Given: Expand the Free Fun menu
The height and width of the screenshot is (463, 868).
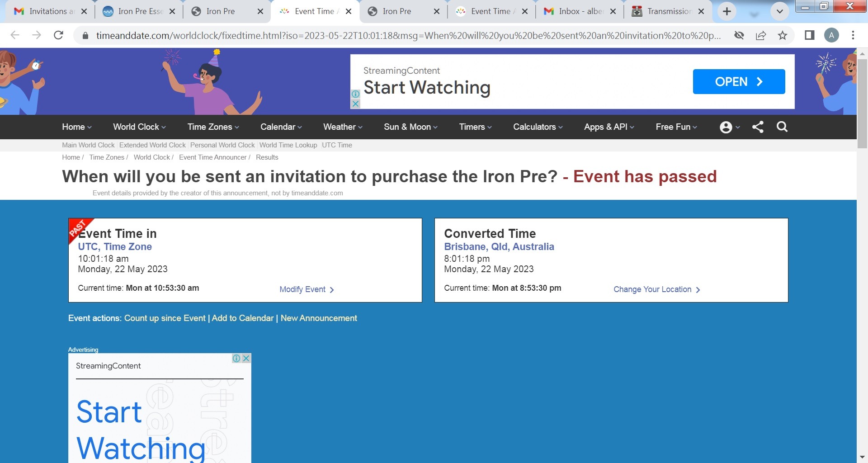Looking at the screenshot, I should tap(676, 127).
